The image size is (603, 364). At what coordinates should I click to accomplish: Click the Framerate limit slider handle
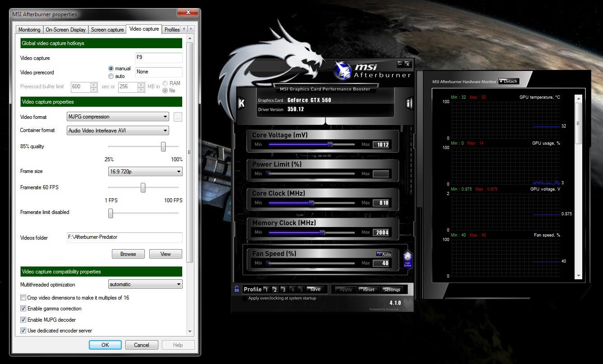[110, 213]
